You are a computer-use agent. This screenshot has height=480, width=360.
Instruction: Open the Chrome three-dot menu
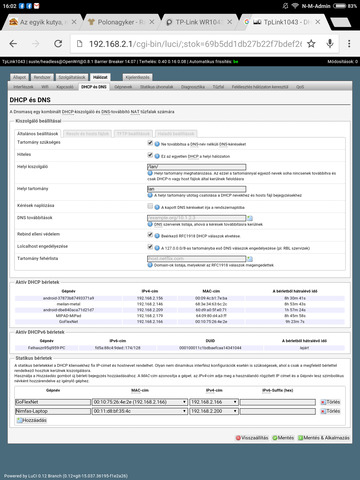(349, 43)
